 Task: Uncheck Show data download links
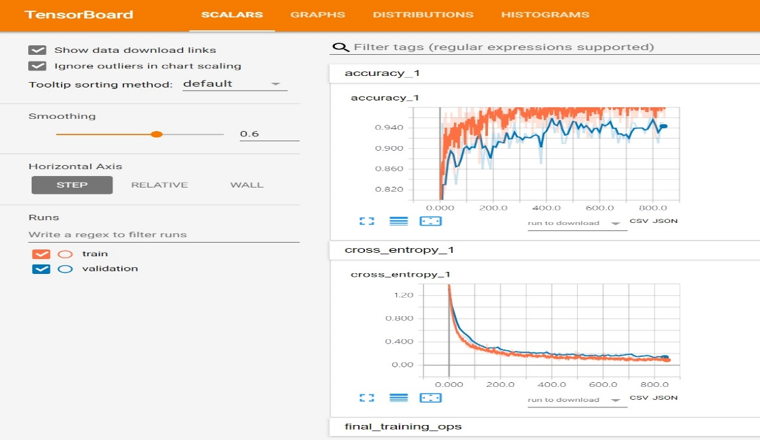pos(38,50)
